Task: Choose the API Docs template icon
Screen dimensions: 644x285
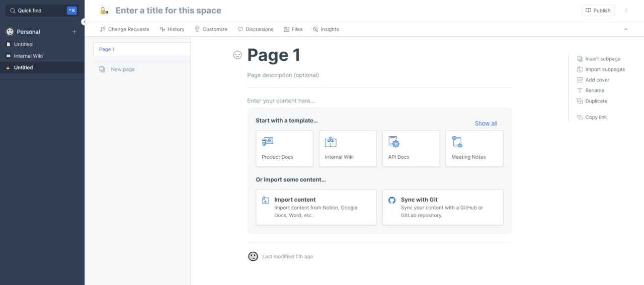Action: (394, 142)
